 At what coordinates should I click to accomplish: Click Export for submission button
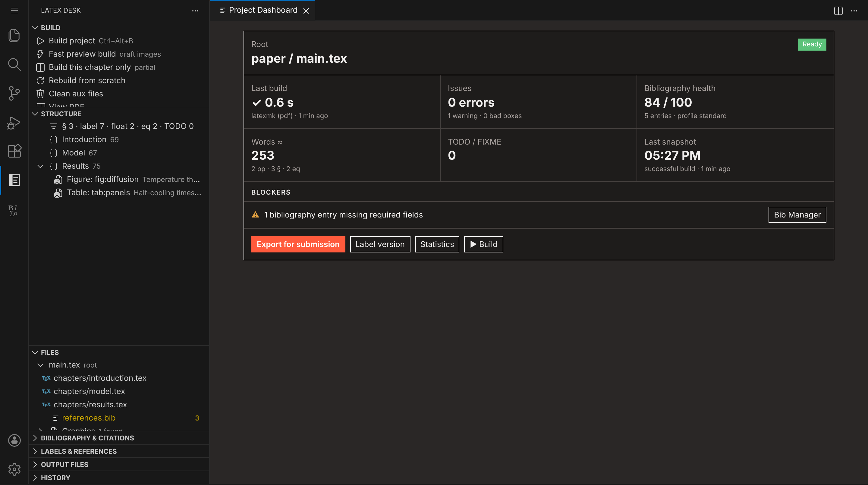(298, 244)
